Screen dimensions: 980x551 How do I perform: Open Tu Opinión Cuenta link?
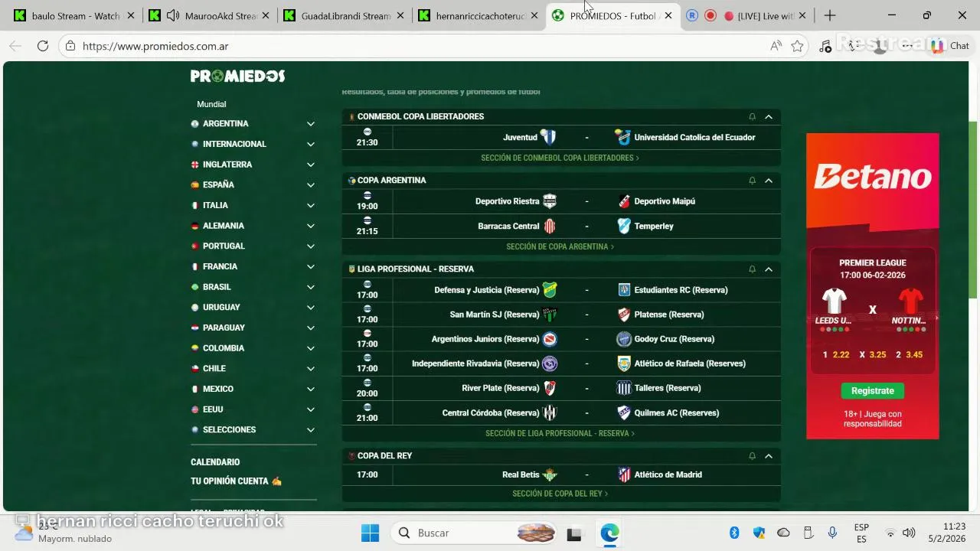236,481
